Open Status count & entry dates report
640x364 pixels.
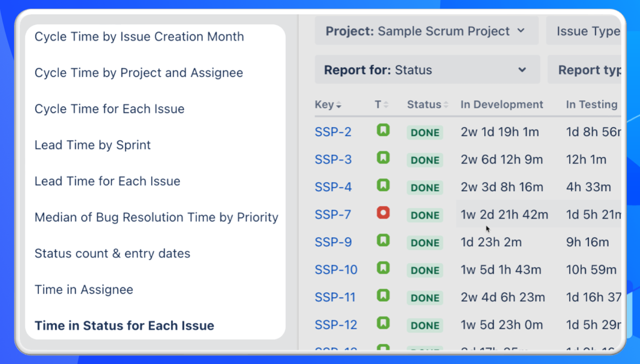point(112,253)
